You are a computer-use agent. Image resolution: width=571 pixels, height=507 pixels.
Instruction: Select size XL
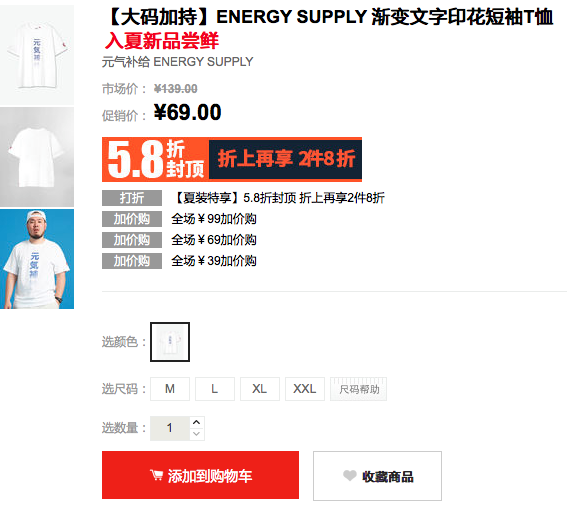(x=260, y=389)
